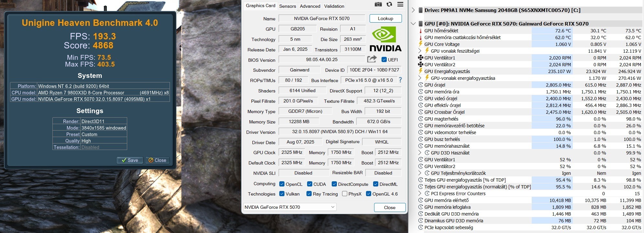Collapse the GPU [#0] GeForce RTX 5070 section
This screenshot has height=233, width=644.
tap(413, 24)
